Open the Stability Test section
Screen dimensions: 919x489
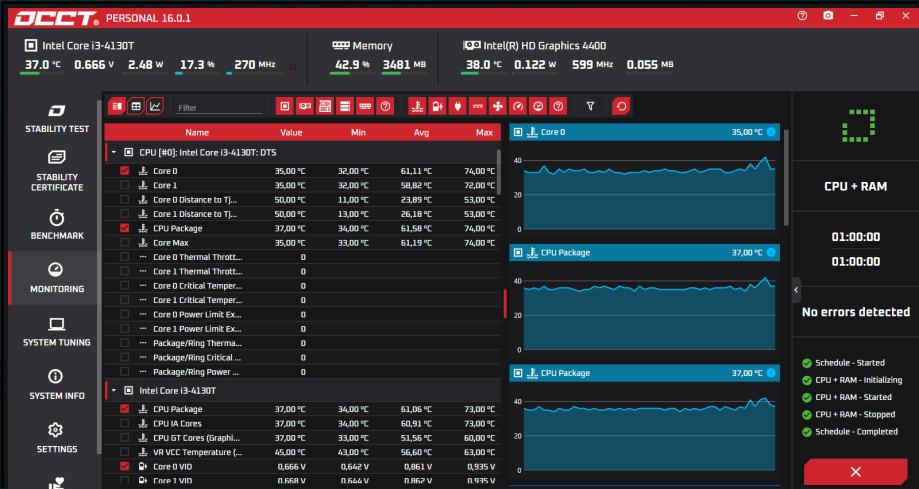[57, 118]
